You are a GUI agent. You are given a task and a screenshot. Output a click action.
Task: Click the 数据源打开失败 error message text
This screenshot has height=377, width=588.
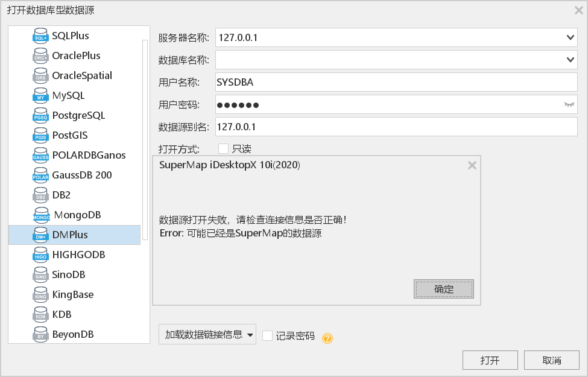(x=253, y=220)
